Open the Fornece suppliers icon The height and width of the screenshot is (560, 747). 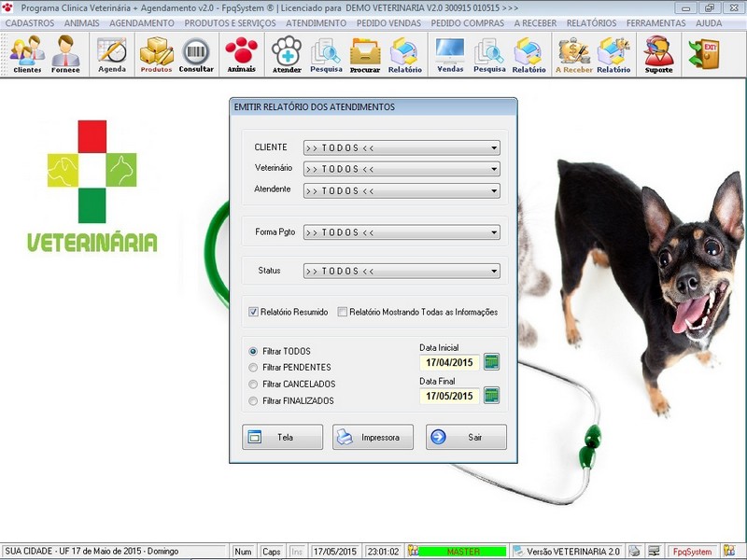click(65, 54)
